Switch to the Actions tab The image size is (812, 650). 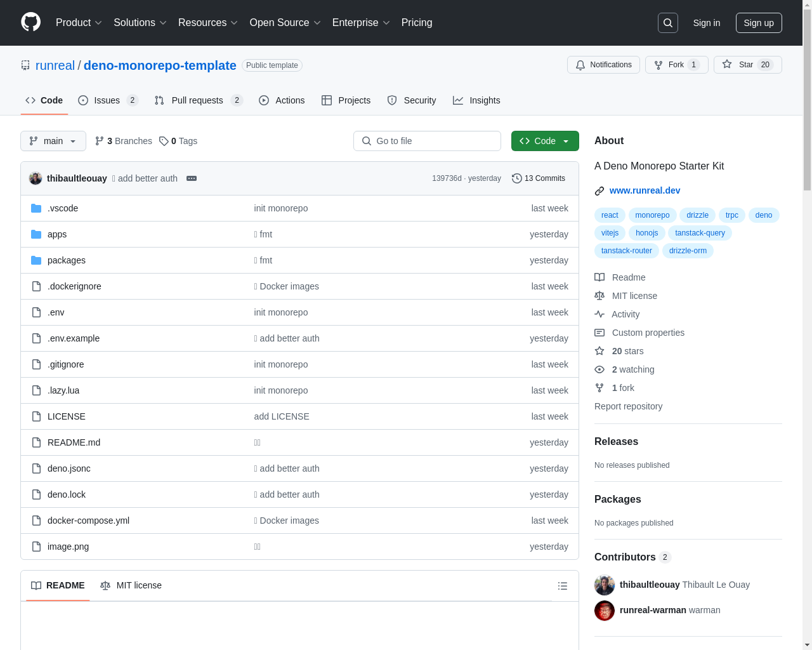pyautogui.click(x=282, y=100)
